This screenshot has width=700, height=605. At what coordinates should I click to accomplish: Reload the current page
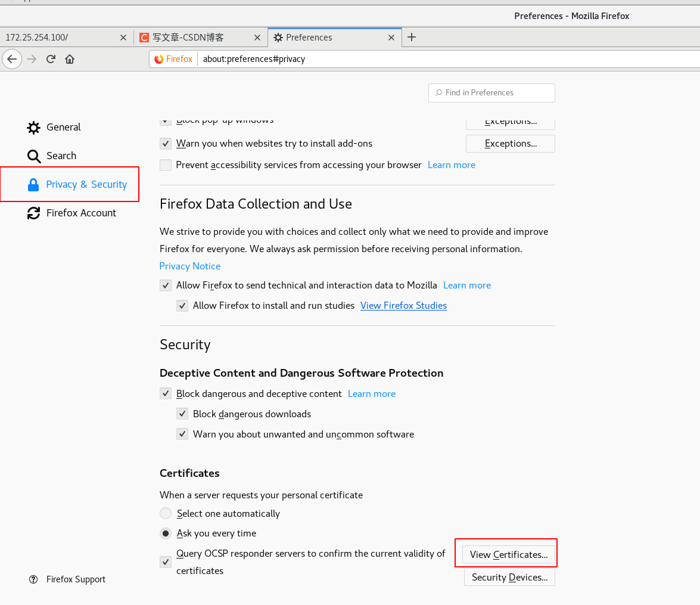51,59
